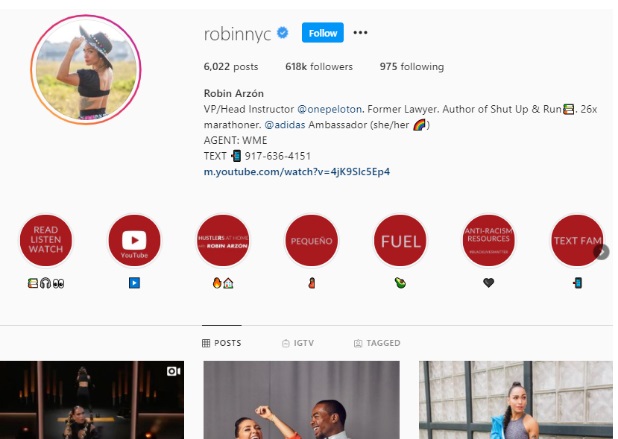The width and height of the screenshot is (618, 439).
Task: Visit the @onepeloton mention link
Action: (x=329, y=109)
